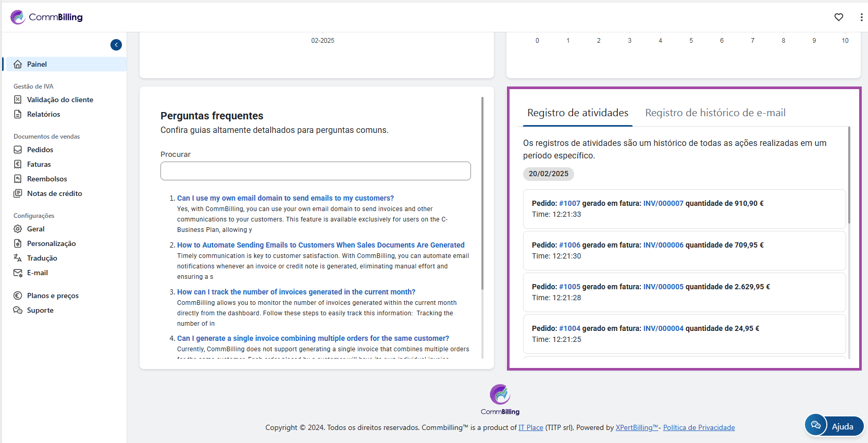Open the Tradução settings
The height and width of the screenshot is (443, 868).
coord(42,258)
